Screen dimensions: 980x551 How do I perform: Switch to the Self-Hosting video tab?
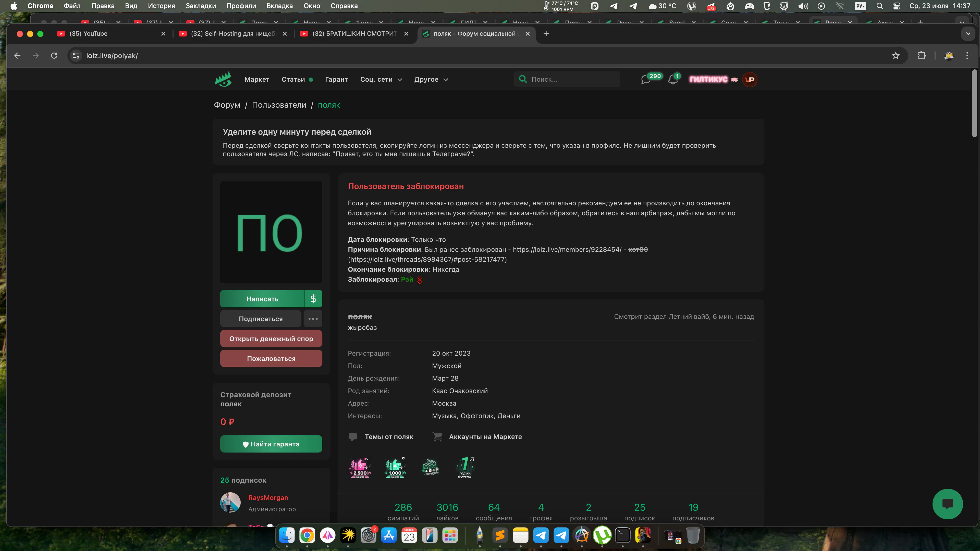[x=233, y=34]
